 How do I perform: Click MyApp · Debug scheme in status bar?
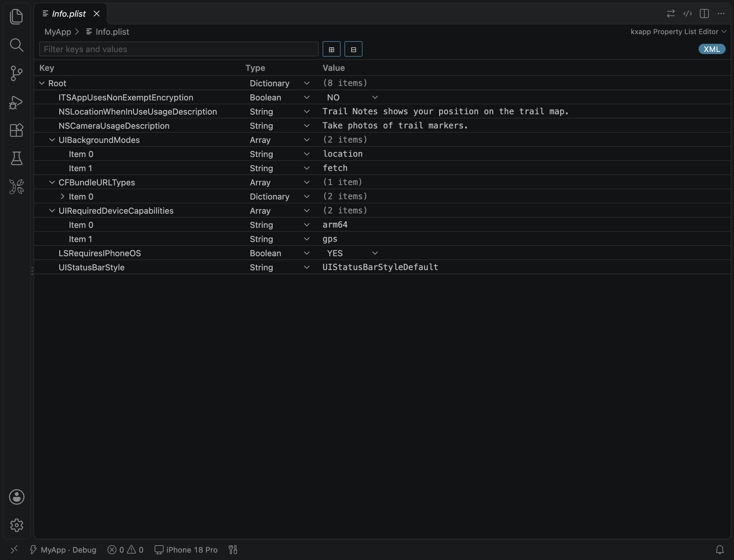[x=63, y=550]
